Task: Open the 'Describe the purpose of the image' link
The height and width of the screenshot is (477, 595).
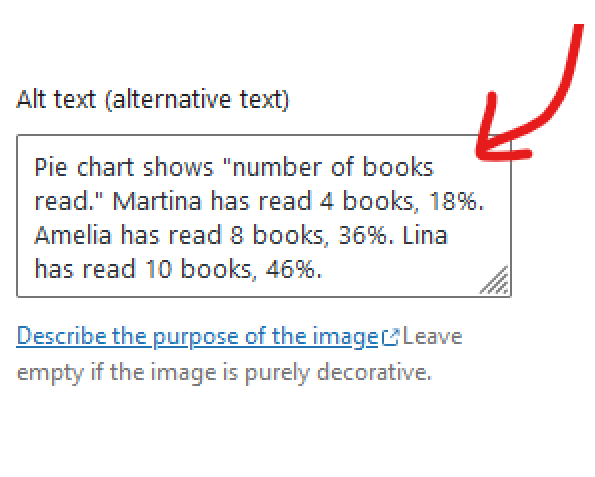Action: (x=198, y=337)
